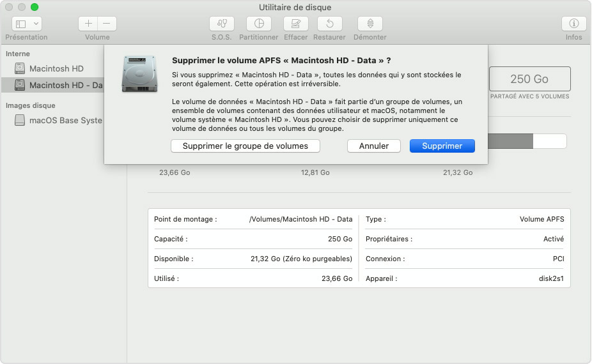The image size is (592, 364).
Task: Click the macOS Base System disk image icon
Action: click(x=20, y=120)
